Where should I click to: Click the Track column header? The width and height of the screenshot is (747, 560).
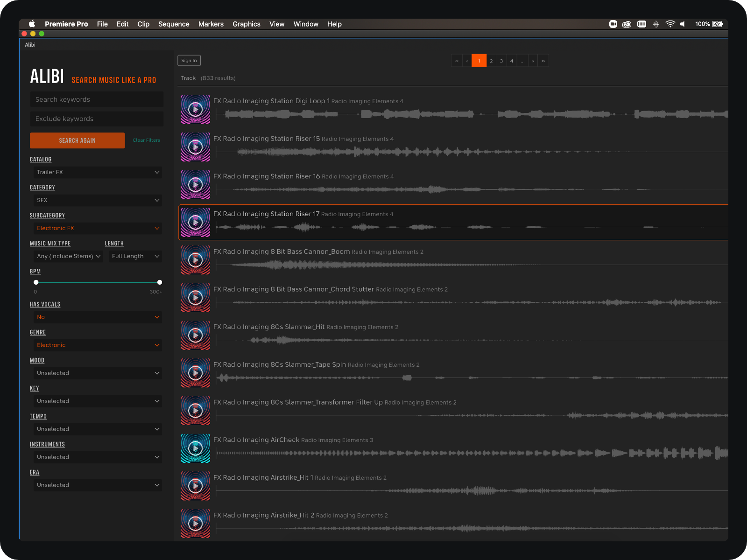tap(188, 78)
